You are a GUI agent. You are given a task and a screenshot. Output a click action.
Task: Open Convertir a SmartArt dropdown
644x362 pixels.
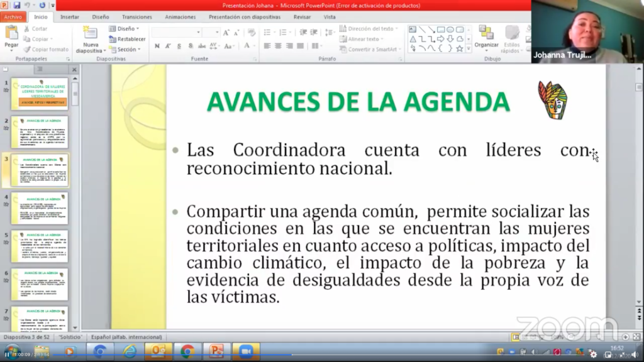370,49
